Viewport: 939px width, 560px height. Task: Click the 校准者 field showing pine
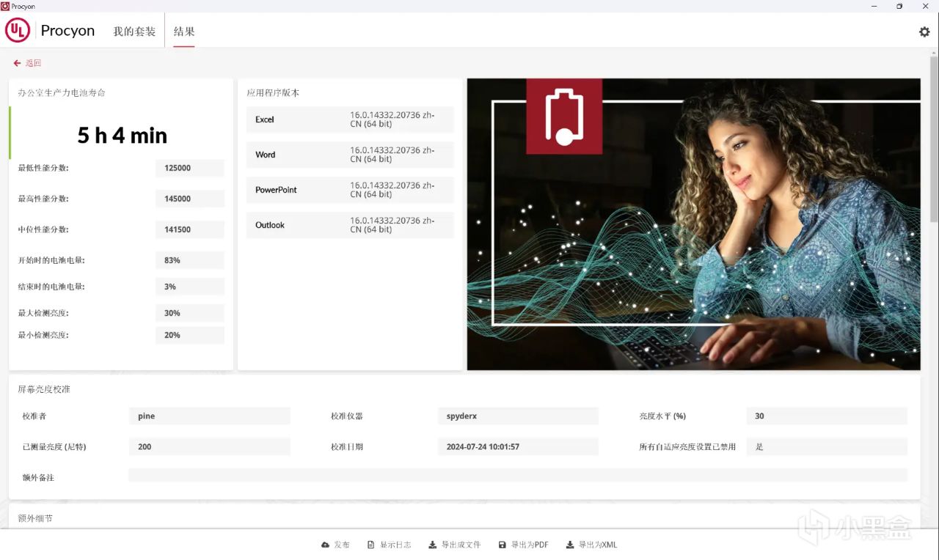point(209,416)
